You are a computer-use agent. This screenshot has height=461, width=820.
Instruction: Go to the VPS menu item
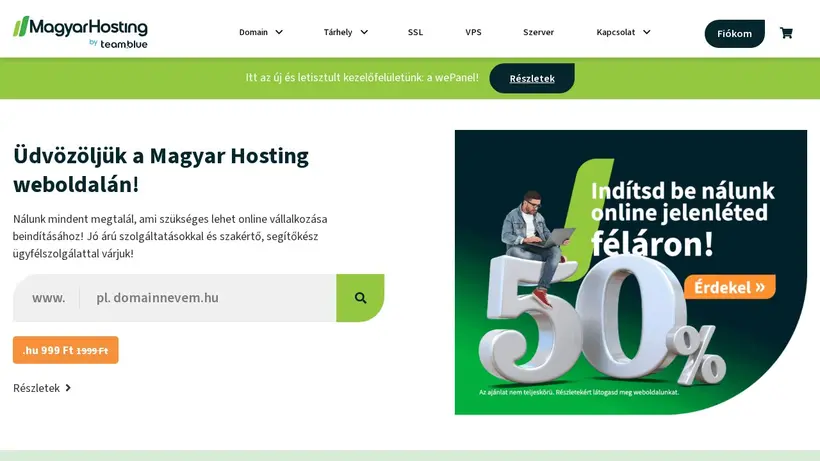click(x=473, y=32)
